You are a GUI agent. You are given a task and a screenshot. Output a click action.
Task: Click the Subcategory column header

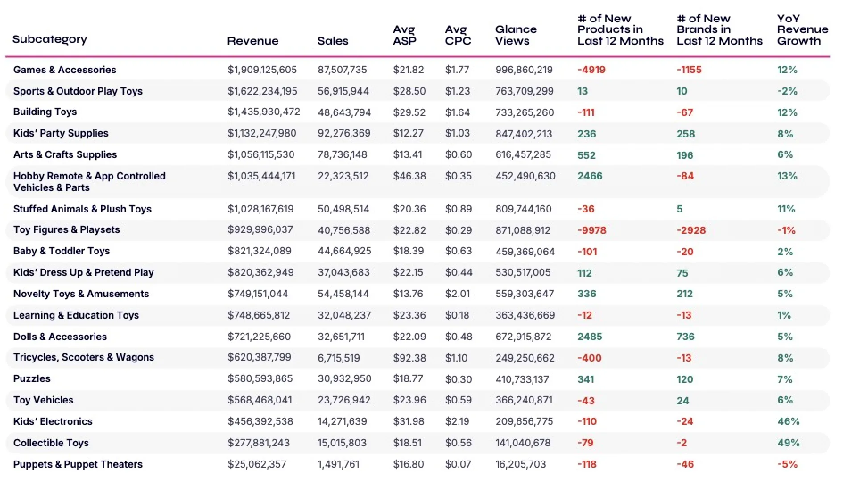click(x=50, y=39)
